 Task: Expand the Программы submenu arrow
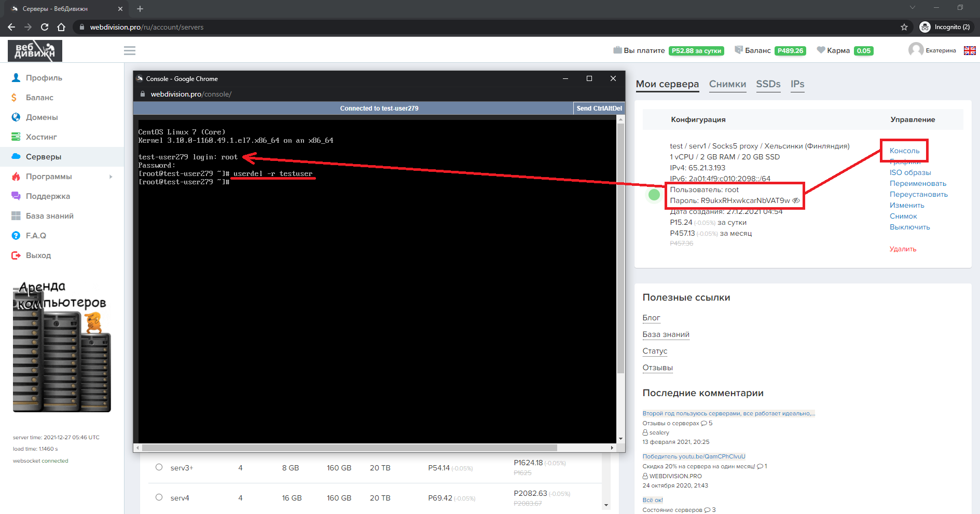(111, 177)
